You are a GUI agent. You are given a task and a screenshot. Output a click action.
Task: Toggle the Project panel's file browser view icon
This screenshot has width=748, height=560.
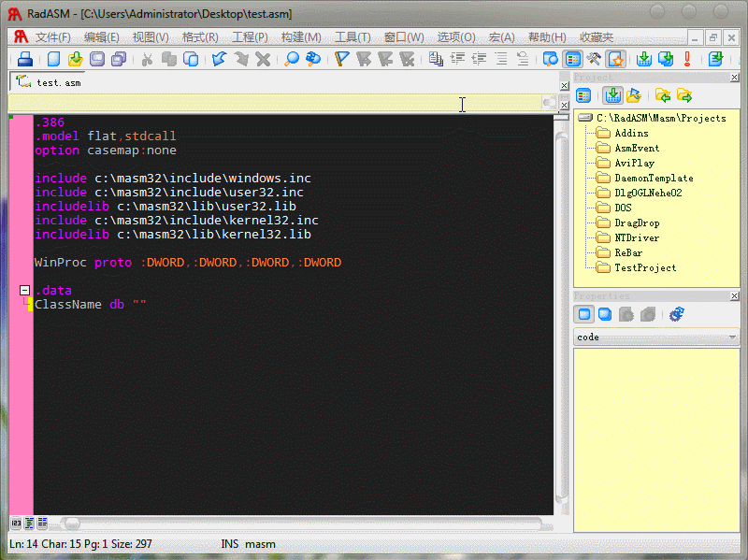point(583,95)
